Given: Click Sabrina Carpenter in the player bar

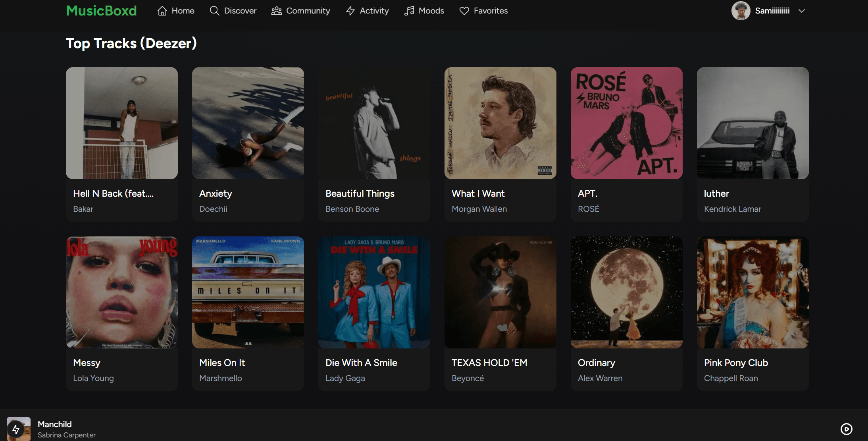Looking at the screenshot, I should pyautogui.click(x=67, y=435).
